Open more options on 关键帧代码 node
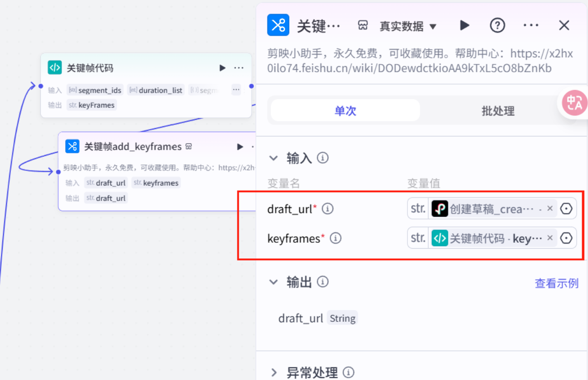Screen dimensions: 588x380 point(239,68)
